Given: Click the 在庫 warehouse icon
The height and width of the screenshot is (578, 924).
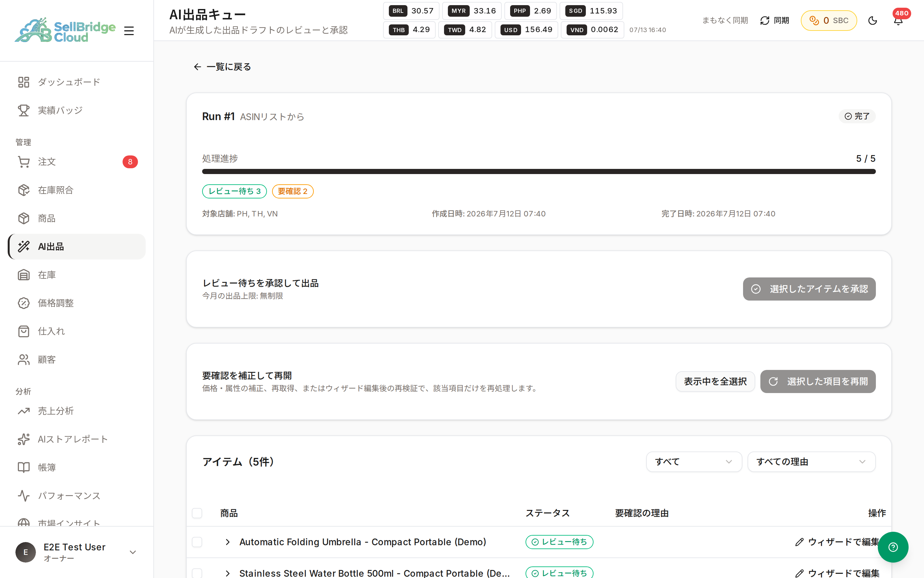Looking at the screenshot, I should (x=24, y=275).
